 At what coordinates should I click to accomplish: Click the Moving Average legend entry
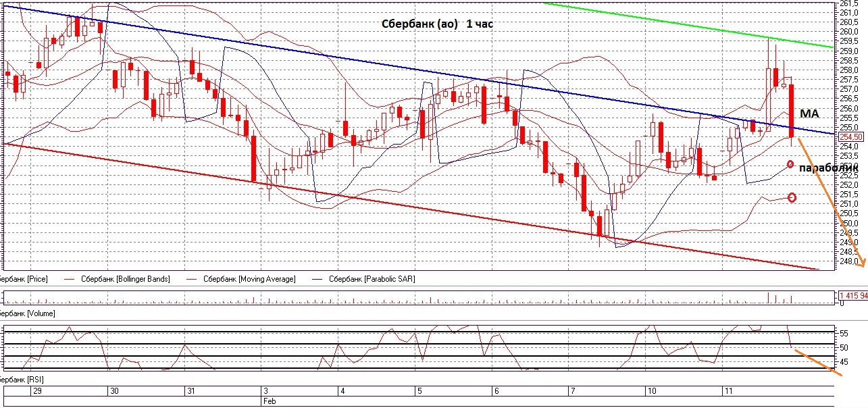point(249,278)
